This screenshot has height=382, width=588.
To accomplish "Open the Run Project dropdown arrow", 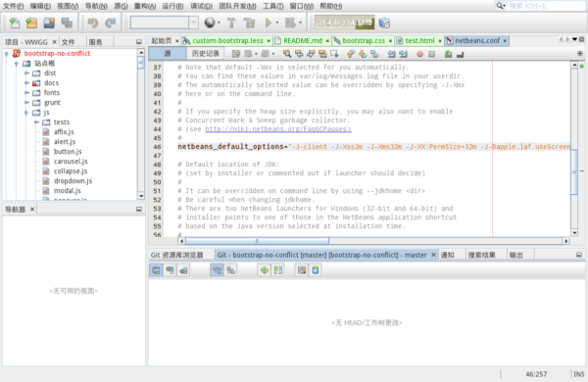I will click(277, 23).
